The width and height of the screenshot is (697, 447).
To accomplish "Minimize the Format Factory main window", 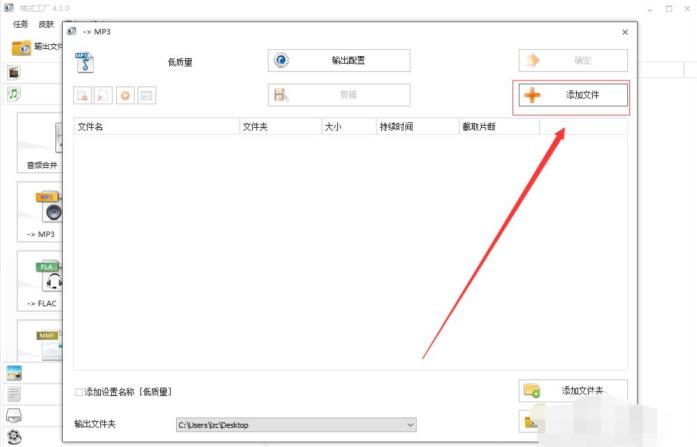I will pos(650,8).
